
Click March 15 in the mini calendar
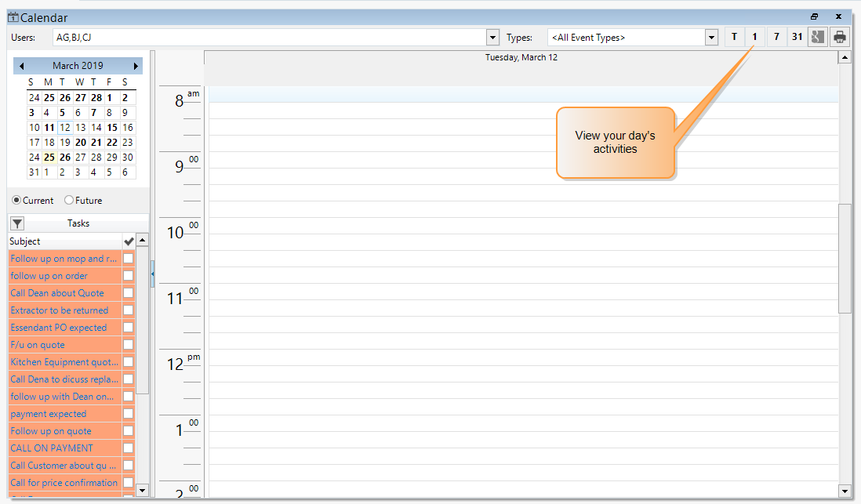(111, 127)
